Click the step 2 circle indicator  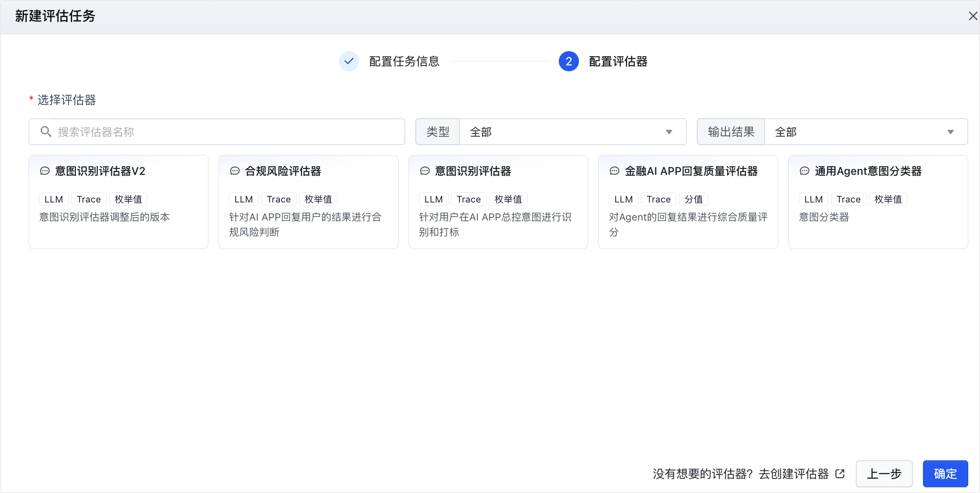[x=569, y=61]
